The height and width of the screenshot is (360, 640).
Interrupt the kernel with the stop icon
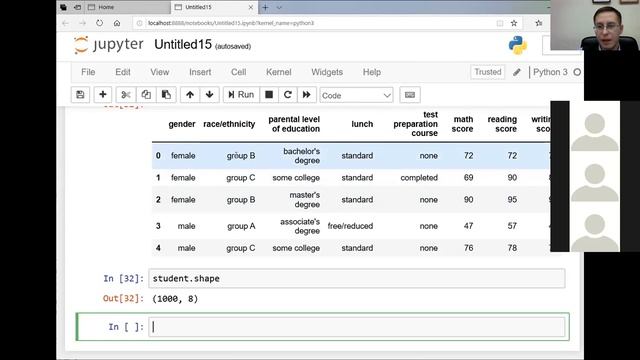pos(269,95)
